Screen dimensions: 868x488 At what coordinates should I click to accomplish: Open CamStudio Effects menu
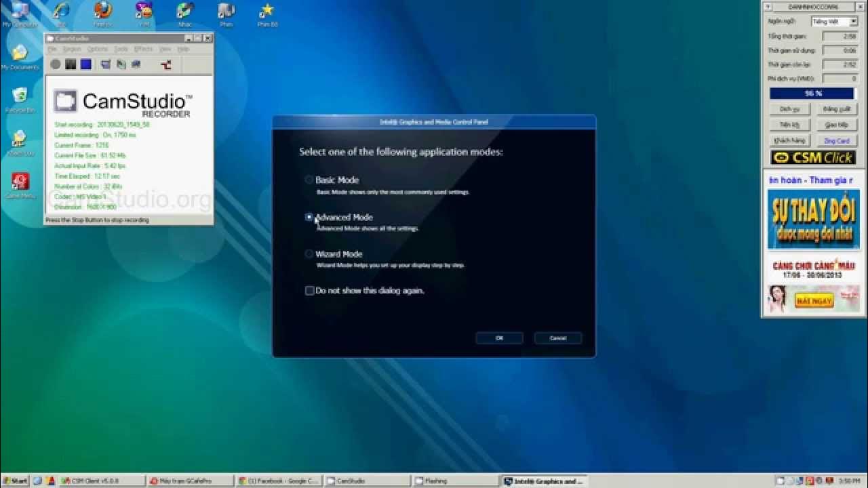[x=143, y=49]
